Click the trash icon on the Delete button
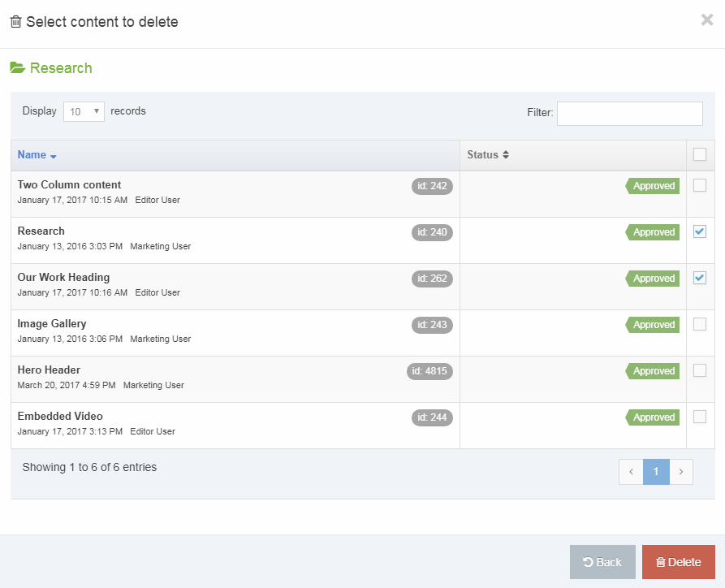Image resolution: width=725 pixels, height=588 pixels. (662, 561)
